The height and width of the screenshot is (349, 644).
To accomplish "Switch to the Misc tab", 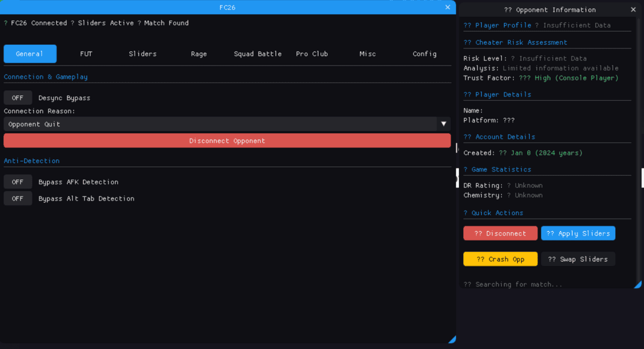I will 367,54.
